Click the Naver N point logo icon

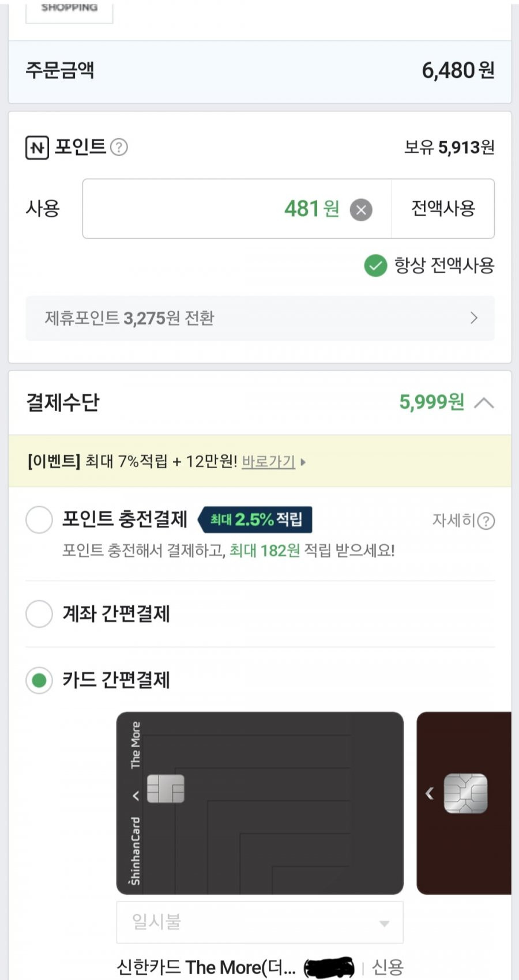(37, 148)
